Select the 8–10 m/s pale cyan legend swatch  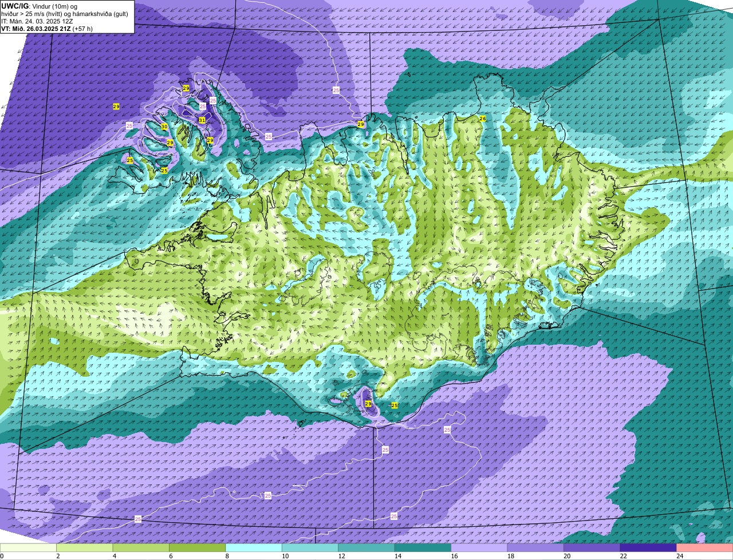pos(254,548)
